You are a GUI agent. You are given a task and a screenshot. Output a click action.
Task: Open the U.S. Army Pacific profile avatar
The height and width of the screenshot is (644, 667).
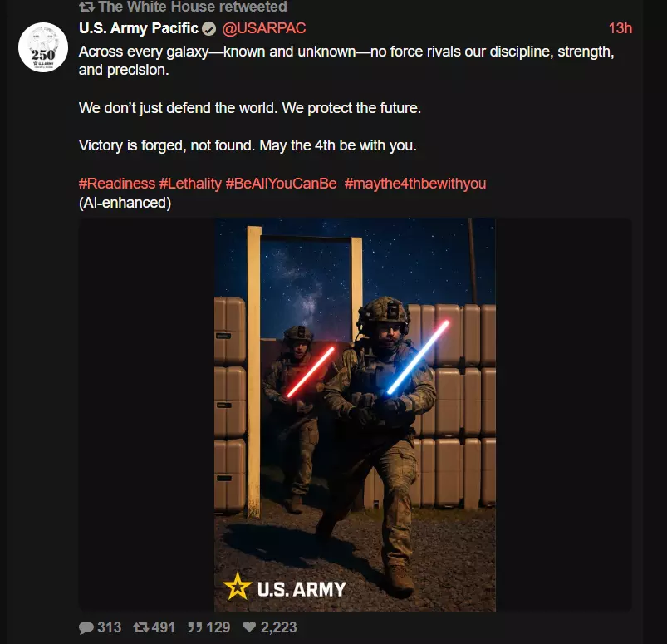pyautogui.click(x=43, y=47)
